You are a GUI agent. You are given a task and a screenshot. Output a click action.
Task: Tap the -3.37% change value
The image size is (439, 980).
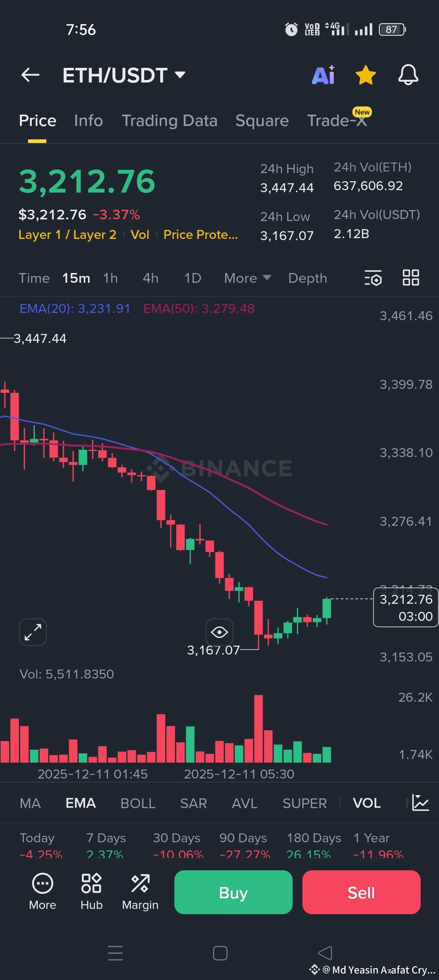pos(117,215)
